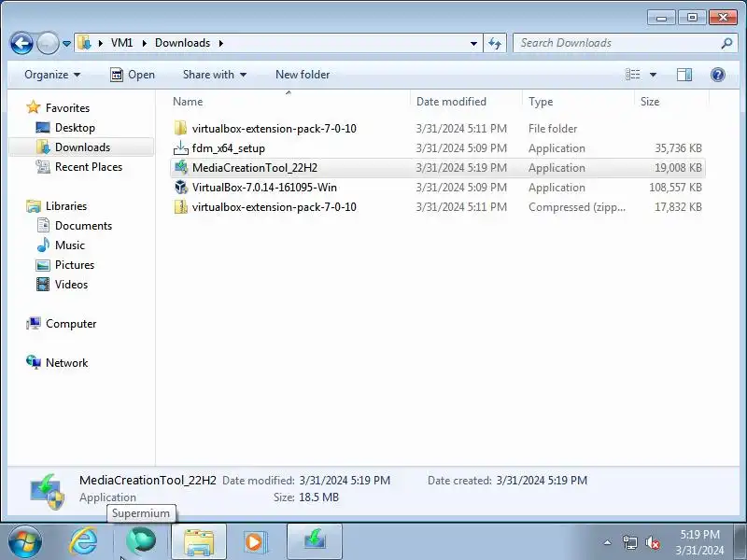Open Recent Places in Favorites
747x560 pixels.
coord(89,167)
